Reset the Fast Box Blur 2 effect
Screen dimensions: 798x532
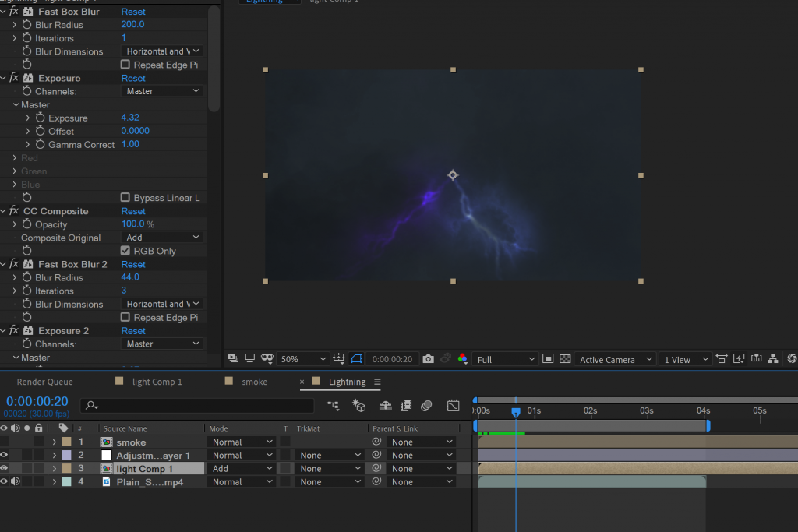tap(133, 264)
